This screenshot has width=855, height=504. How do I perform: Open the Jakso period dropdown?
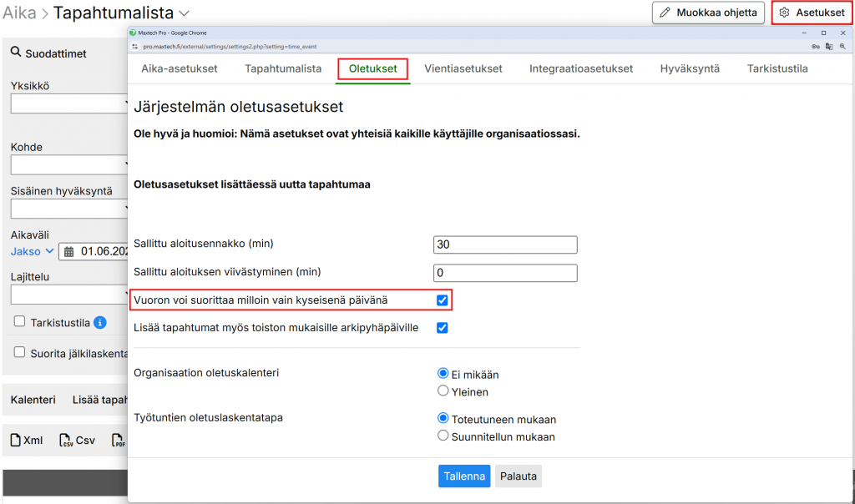(33, 251)
